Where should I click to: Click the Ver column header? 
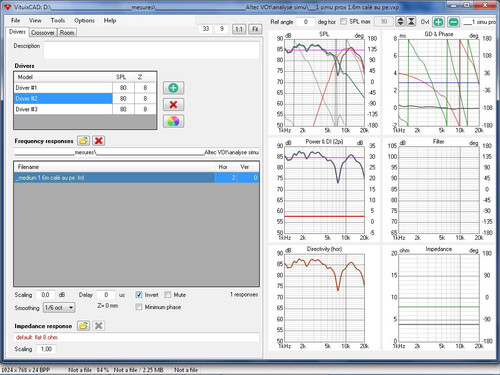tap(248, 167)
